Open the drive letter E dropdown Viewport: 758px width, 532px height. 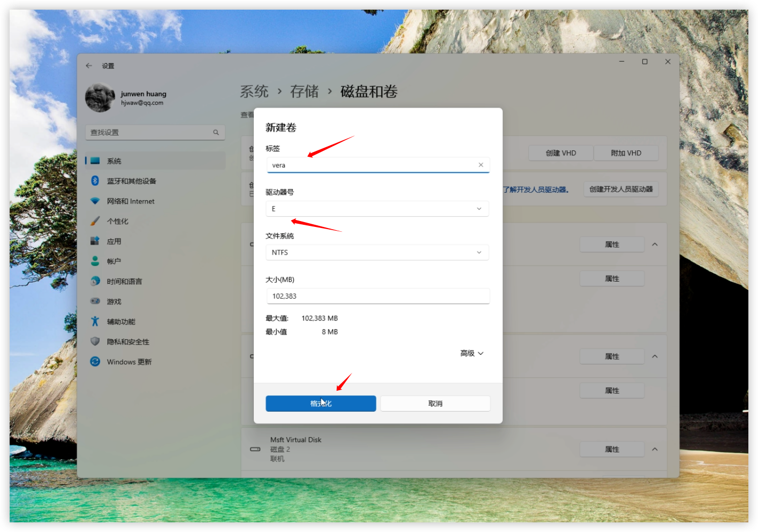377,209
